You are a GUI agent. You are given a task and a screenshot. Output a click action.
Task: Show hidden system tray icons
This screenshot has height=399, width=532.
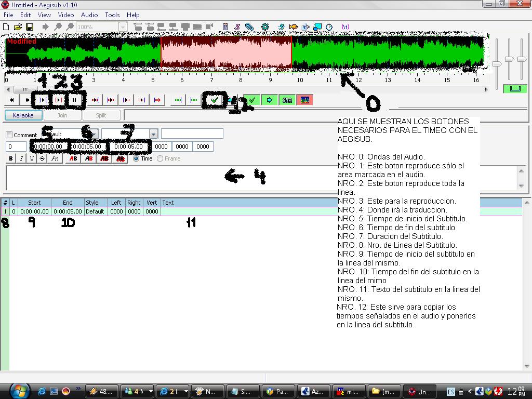(470, 391)
